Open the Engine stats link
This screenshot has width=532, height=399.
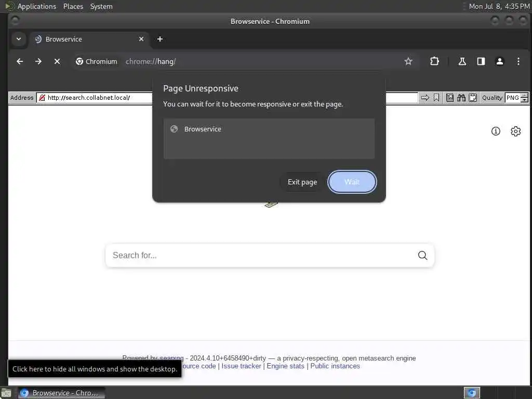point(285,366)
